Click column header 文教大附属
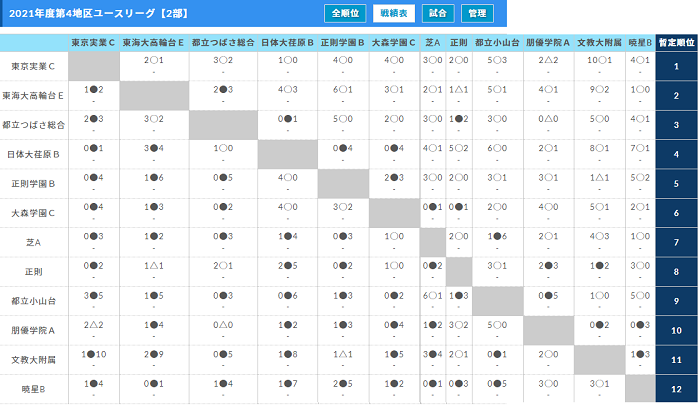700x406 pixels. 600,43
